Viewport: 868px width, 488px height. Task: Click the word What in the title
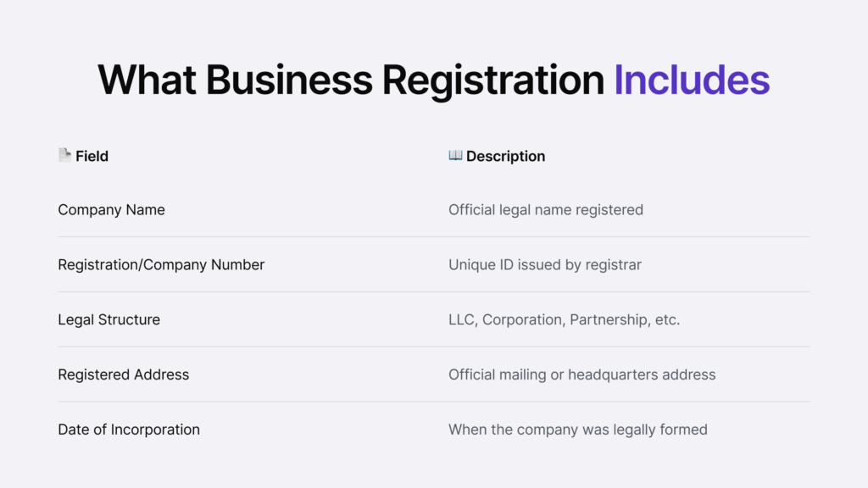(x=147, y=80)
